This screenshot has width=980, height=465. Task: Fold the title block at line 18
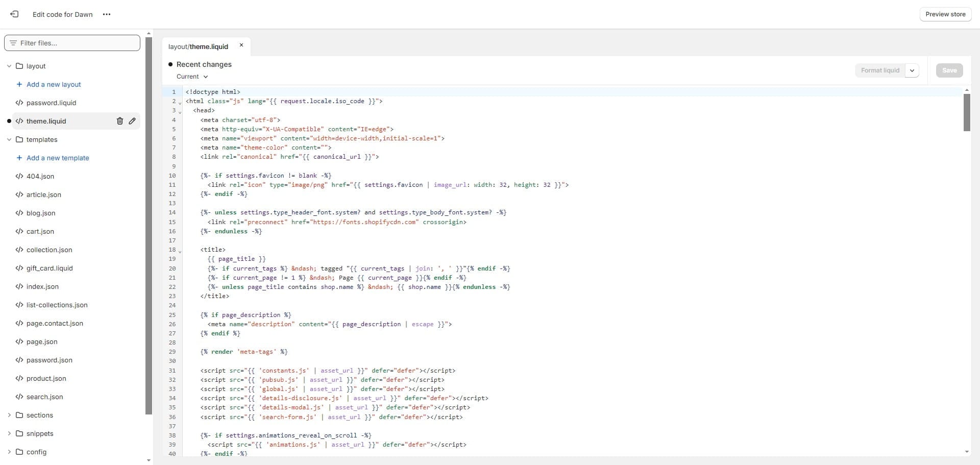point(180,251)
